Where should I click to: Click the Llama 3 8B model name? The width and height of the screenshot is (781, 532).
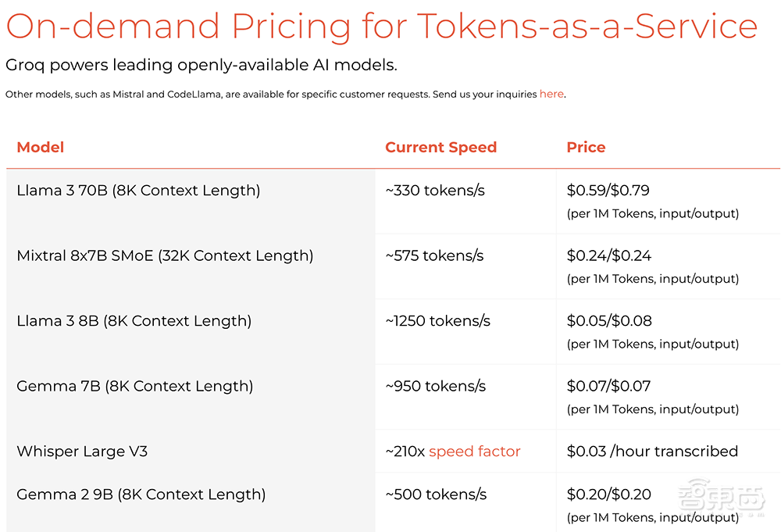134,321
